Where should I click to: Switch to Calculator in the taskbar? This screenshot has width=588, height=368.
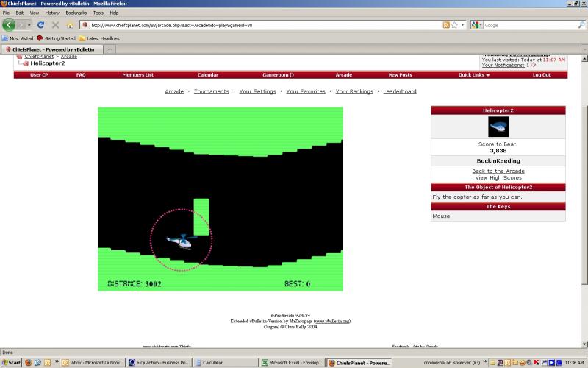click(226, 363)
